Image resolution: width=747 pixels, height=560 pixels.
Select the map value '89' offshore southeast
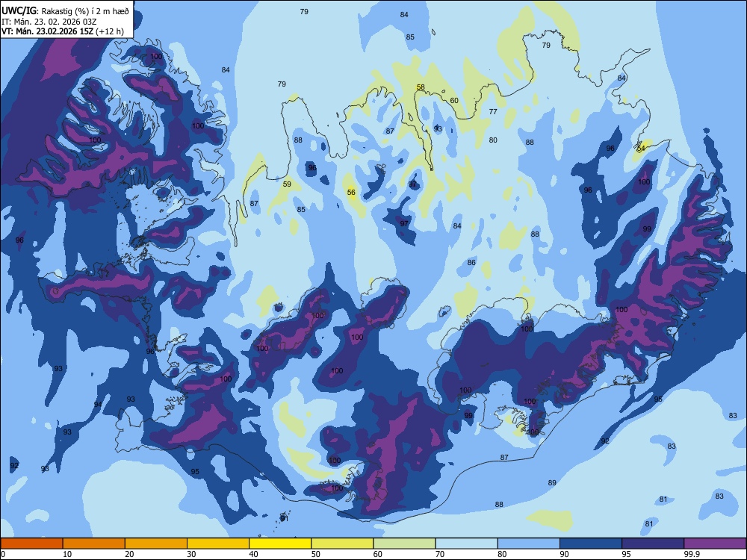552,482
